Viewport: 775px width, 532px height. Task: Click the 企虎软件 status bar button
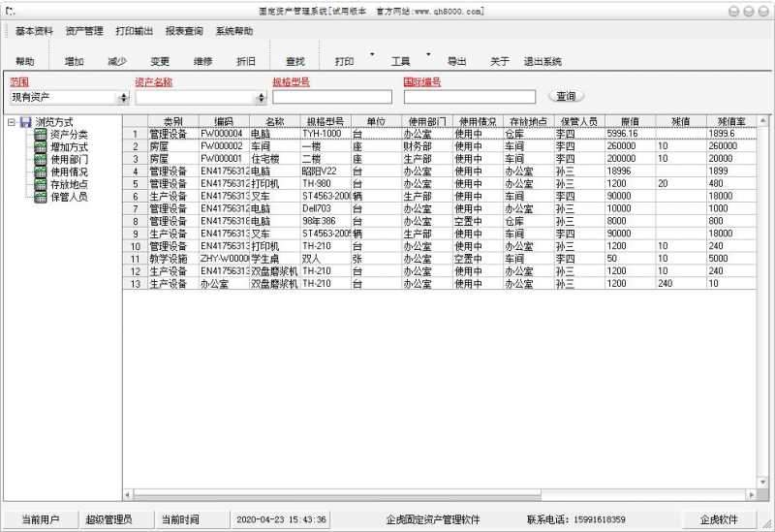pos(719,519)
